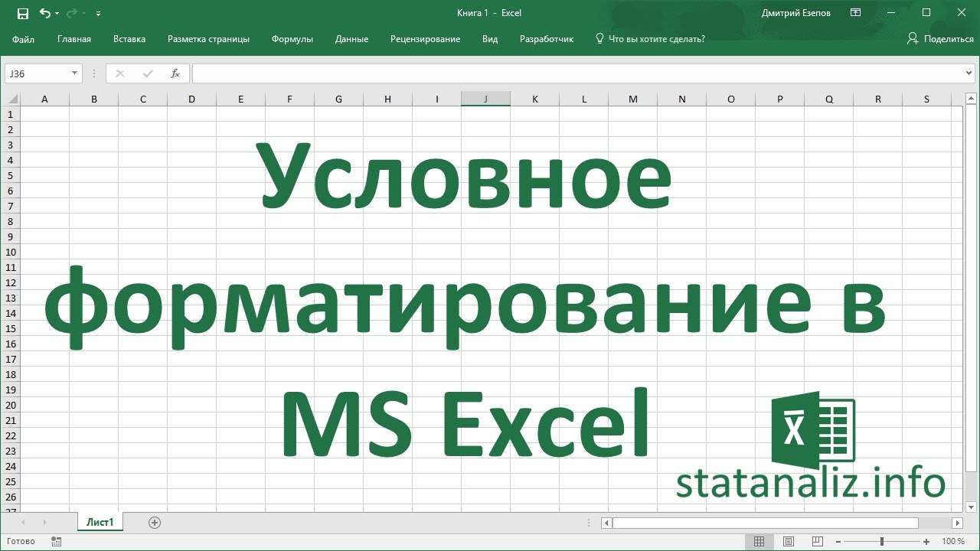The width and height of the screenshot is (980, 551).
Task: Click the previous sheet navigation arrow
Action: (24, 523)
